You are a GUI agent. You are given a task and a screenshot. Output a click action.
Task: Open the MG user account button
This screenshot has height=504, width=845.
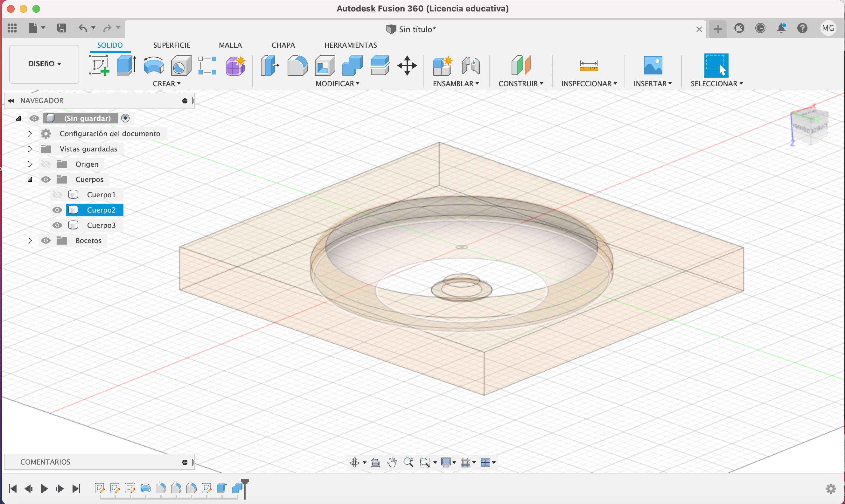tap(828, 28)
